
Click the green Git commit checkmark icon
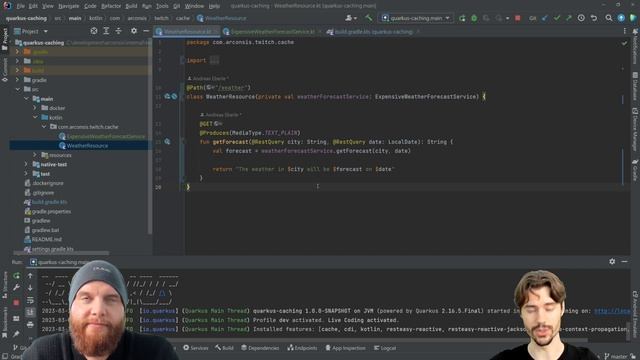[557, 18]
